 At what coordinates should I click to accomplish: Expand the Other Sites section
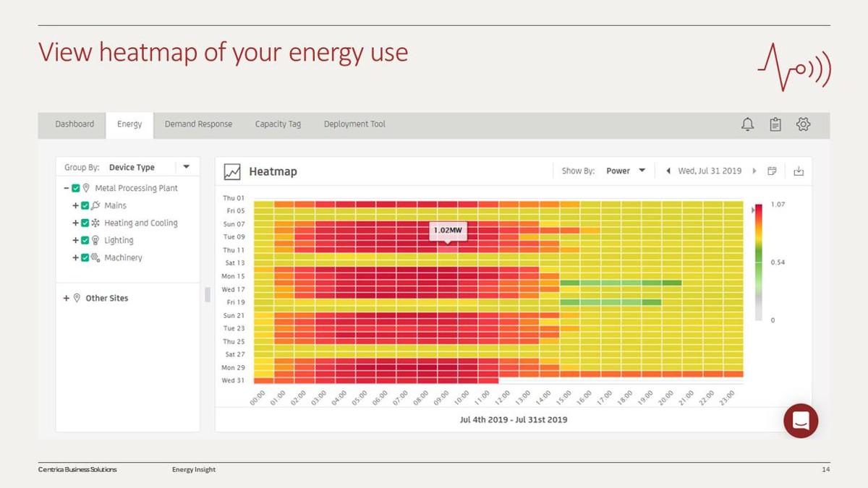tap(67, 298)
